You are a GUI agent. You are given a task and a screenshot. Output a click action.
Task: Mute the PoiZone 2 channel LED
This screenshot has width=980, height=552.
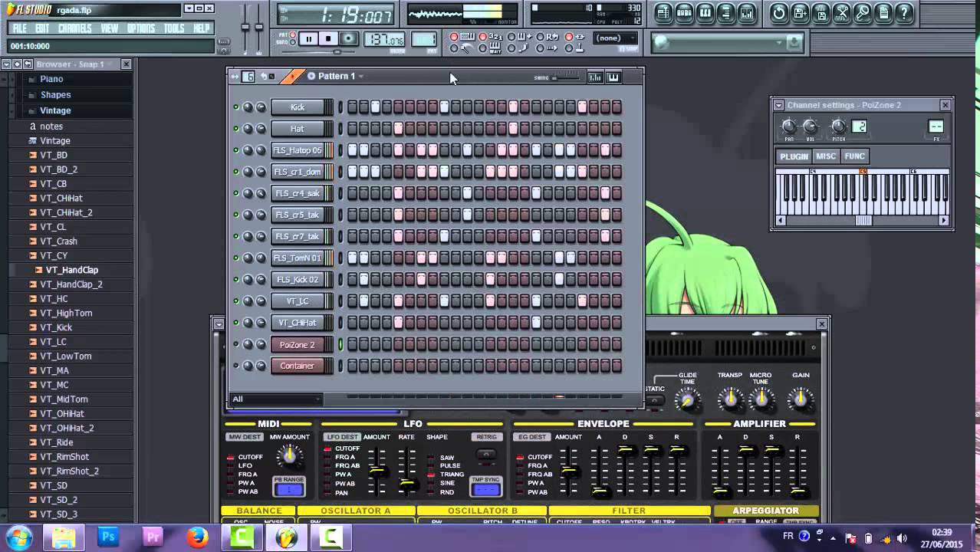[x=236, y=345]
